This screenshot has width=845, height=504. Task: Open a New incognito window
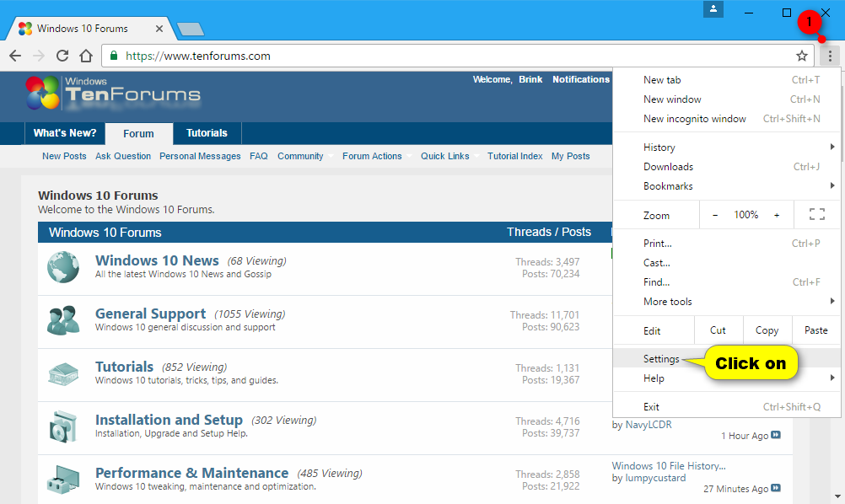point(727,119)
